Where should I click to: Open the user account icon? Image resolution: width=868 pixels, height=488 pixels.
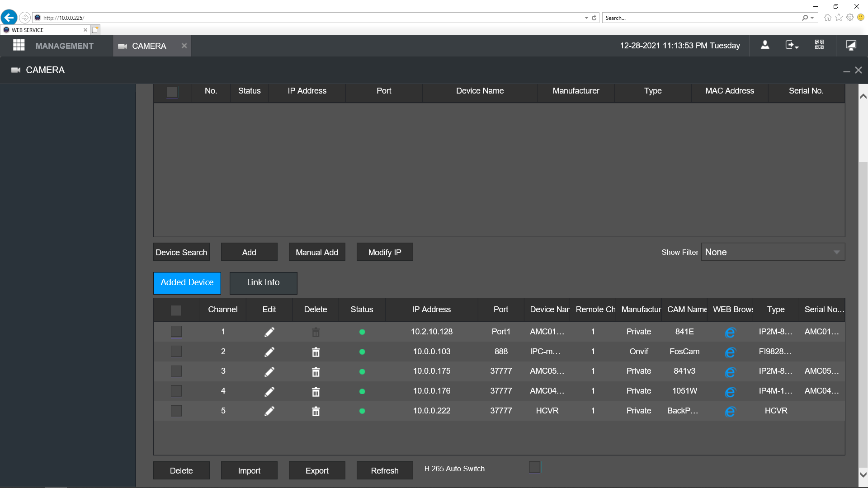765,45
